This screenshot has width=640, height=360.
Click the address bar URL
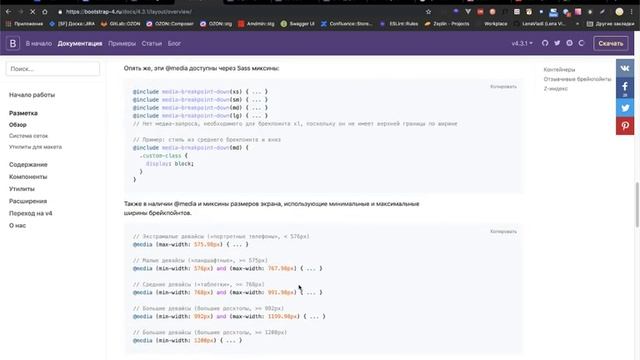tap(129, 12)
